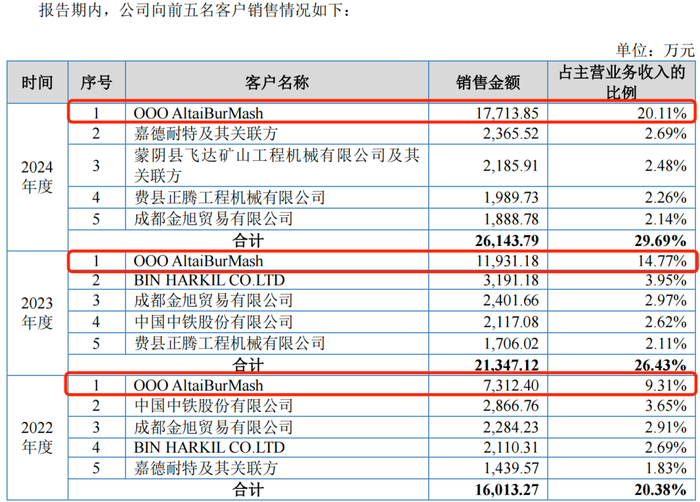Click the percentage 3.95%

[x=666, y=280]
